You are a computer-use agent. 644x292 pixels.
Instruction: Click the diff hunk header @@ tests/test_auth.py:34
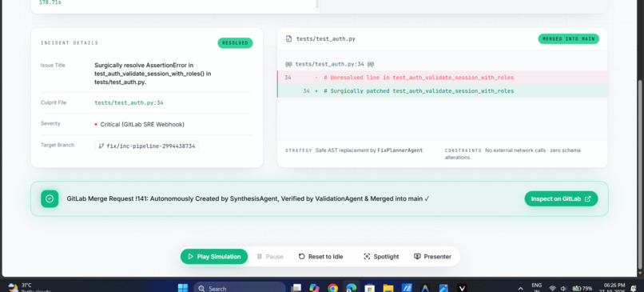coord(329,64)
